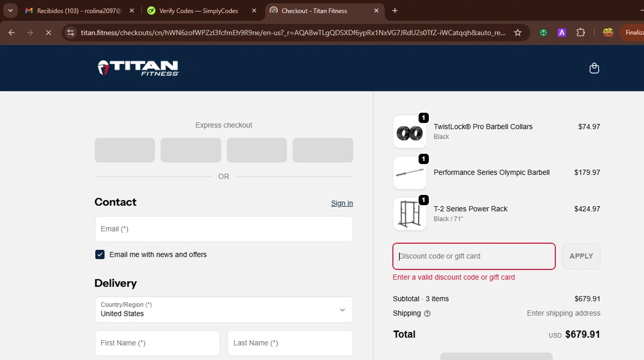Viewport: 644px width, 360px height.
Task: Close the SimplyCodes tab
Action: point(254,11)
